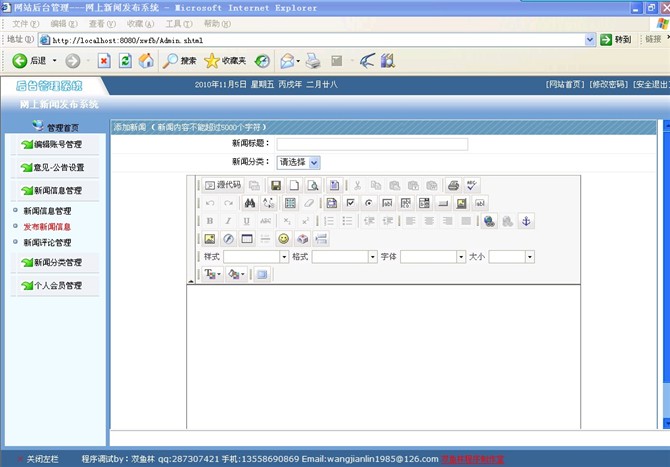Run the ABC spell check icon
This screenshot has height=467, width=670.
472,185
